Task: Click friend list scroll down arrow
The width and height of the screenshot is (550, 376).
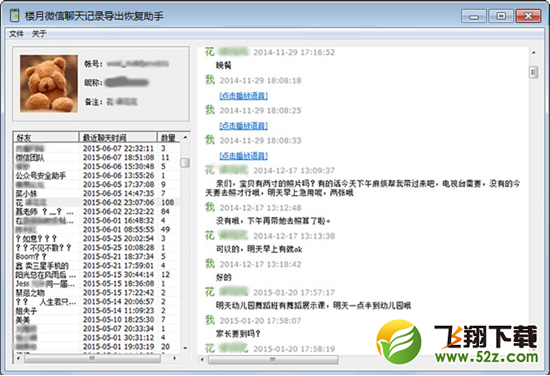Action: [x=185, y=348]
